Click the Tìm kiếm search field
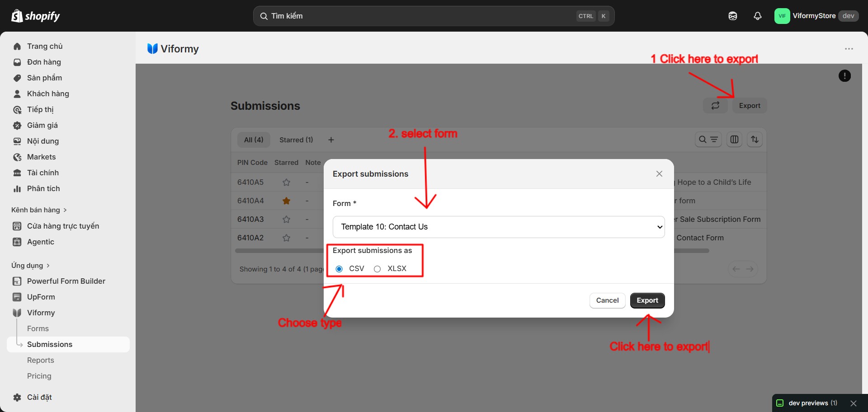Image resolution: width=868 pixels, height=412 pixels. coord(434,16)
